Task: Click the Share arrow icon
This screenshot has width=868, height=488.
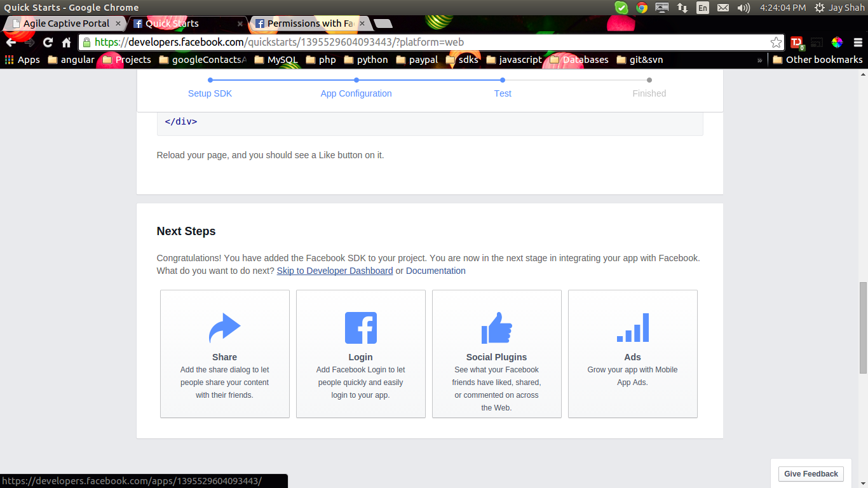Action: click(x=225, y=328)
